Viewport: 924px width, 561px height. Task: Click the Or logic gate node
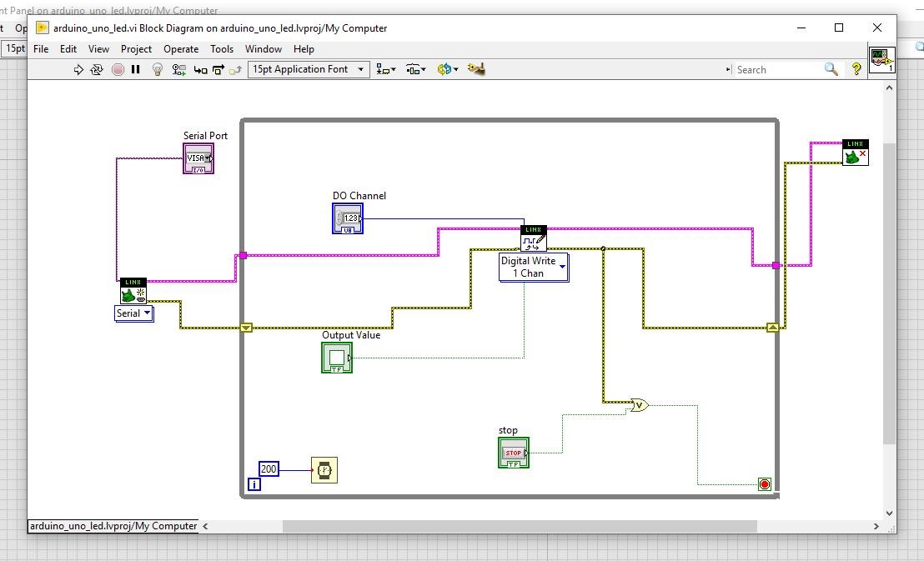pyautogui.click(x=638, y=406)
